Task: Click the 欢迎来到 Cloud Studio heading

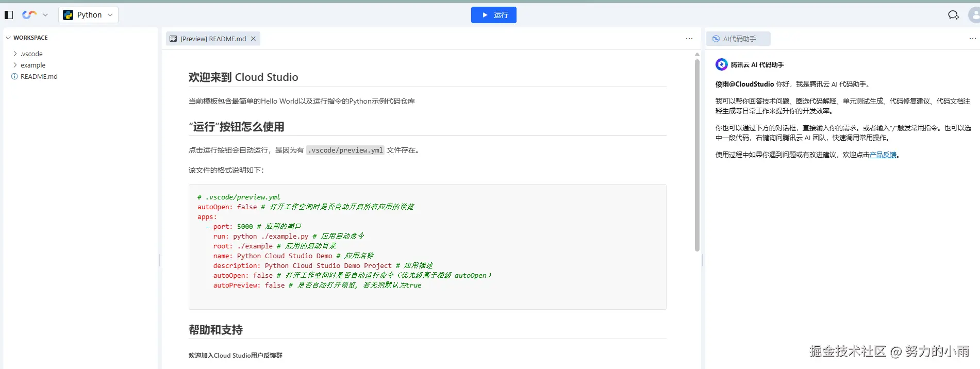Action: tap(243, 77)
